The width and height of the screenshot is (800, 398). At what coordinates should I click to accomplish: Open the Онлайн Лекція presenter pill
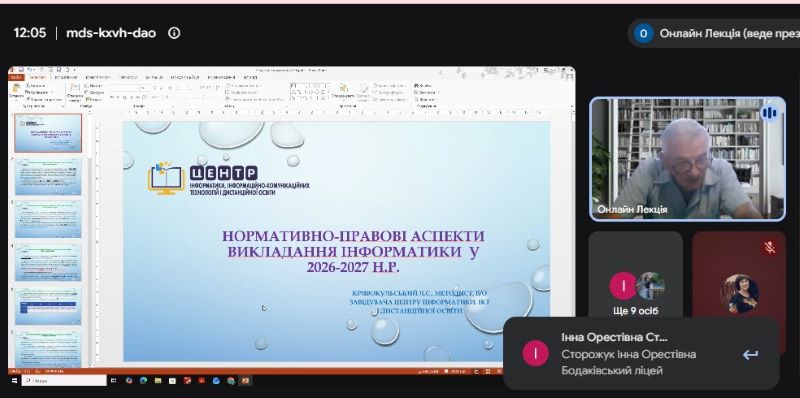coord(714,33)
